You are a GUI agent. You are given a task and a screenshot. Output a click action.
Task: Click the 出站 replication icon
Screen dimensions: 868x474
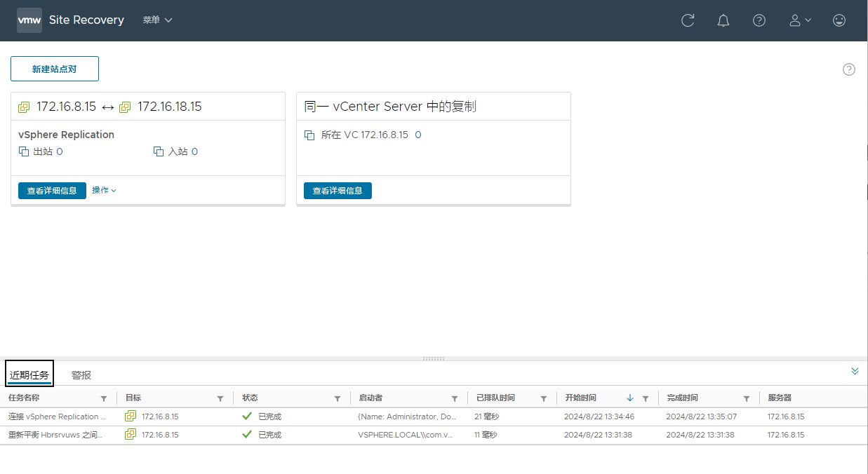click(x=24, y=151)
